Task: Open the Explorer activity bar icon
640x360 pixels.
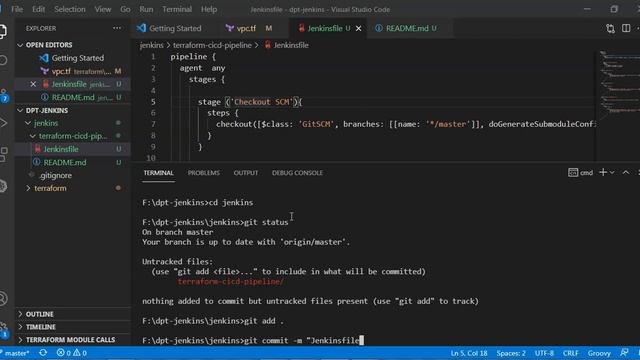Action: (x=2, y=31)
